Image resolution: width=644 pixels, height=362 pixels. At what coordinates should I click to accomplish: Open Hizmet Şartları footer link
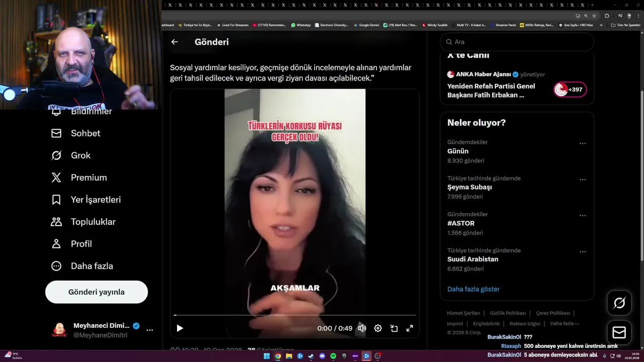tap(463, 313)
